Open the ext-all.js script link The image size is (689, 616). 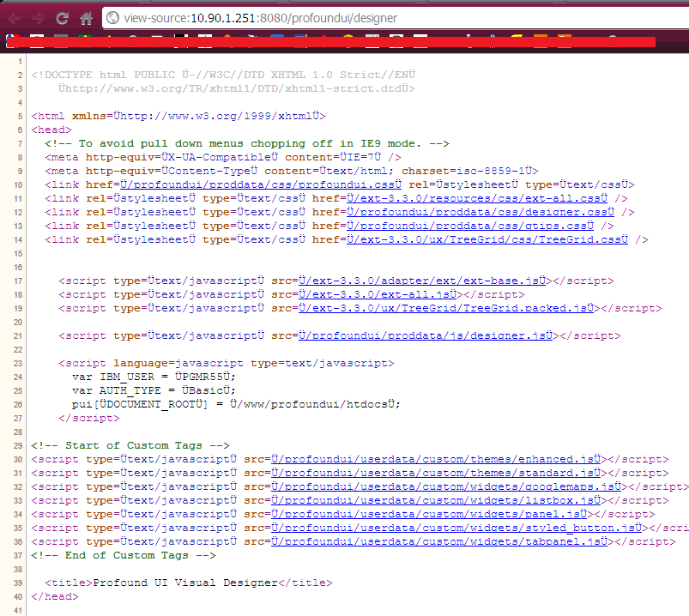(x=378, y=294)
